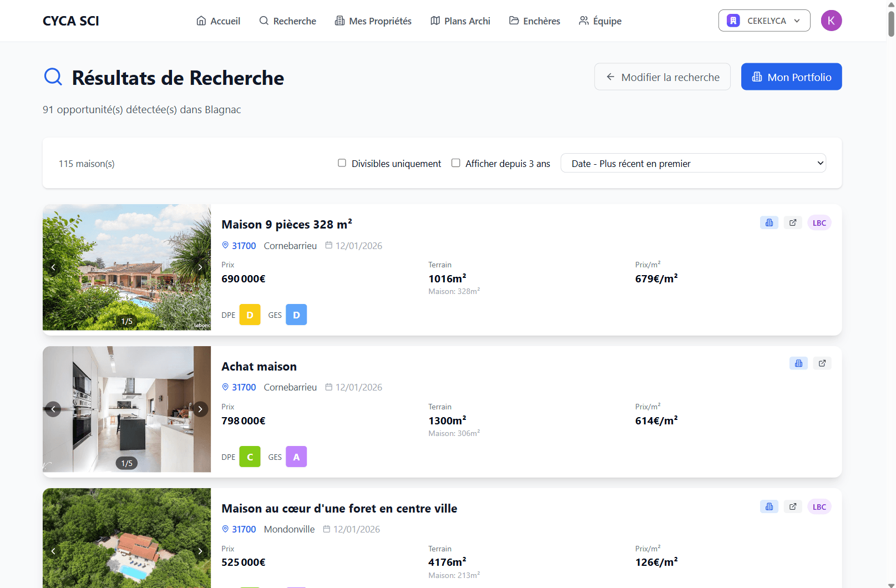Open the sort by date dropdown
Screen dimensions: 896x588
point(693,163)
